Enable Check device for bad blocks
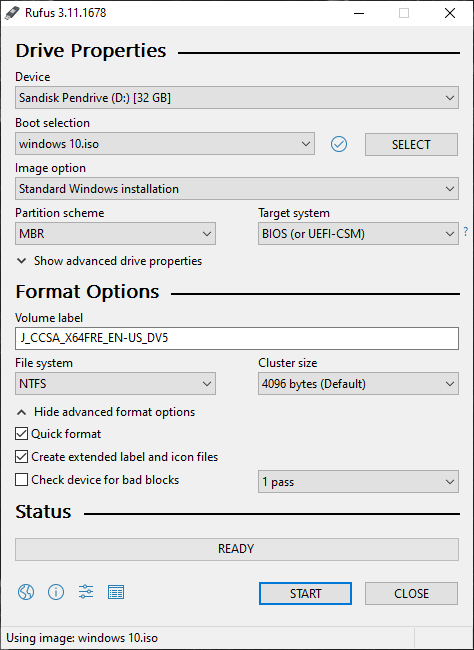Image resolution: width=474 pixels, height=650 pixels. click(x=21, y=480)
